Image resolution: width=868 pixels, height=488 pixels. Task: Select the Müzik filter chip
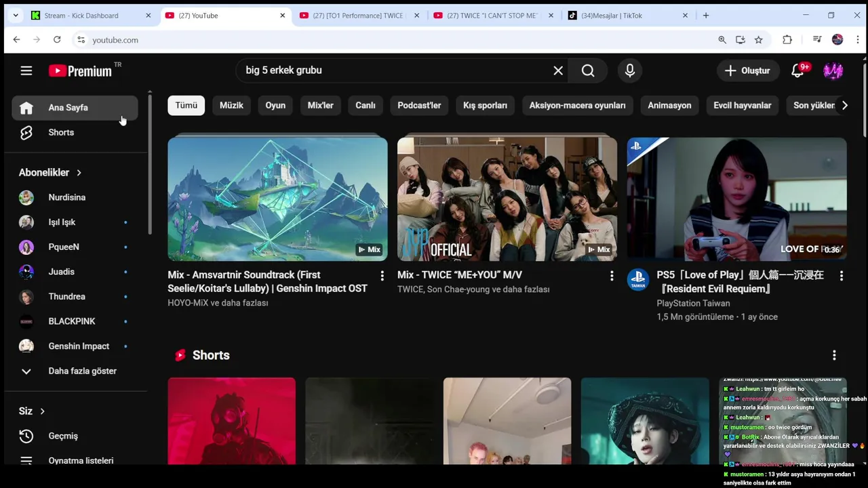click(x=231, y=105)
